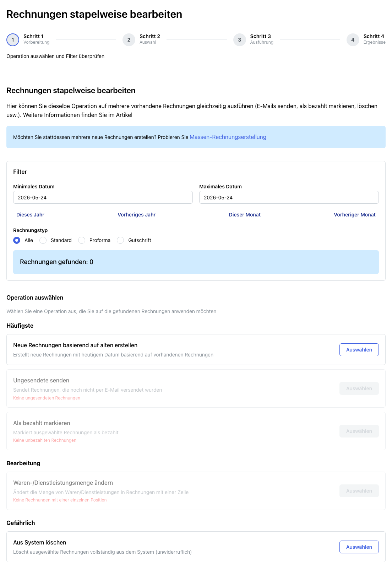The width and height of the screenshot is (392, 569).
Task: Click Auswählen for Waren-/Dienstleistungsmenge ändern
Action: pos(359,491)
